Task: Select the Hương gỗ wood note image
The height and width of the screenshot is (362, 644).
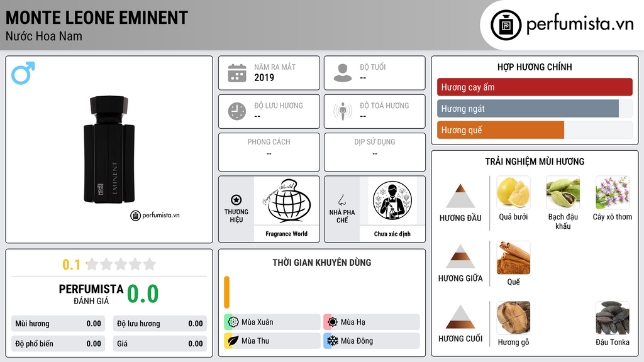Action: (x=513, y=317)
